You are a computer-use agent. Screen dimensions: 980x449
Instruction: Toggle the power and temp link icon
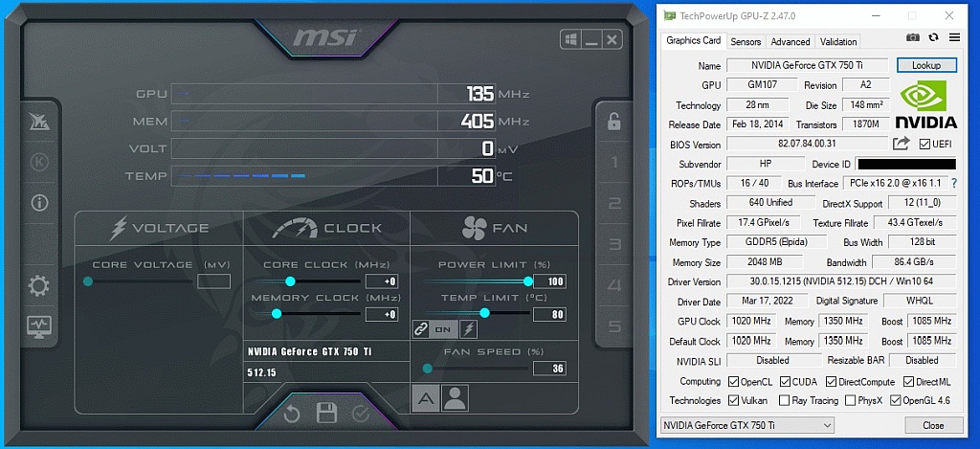(x=421, y=329)
